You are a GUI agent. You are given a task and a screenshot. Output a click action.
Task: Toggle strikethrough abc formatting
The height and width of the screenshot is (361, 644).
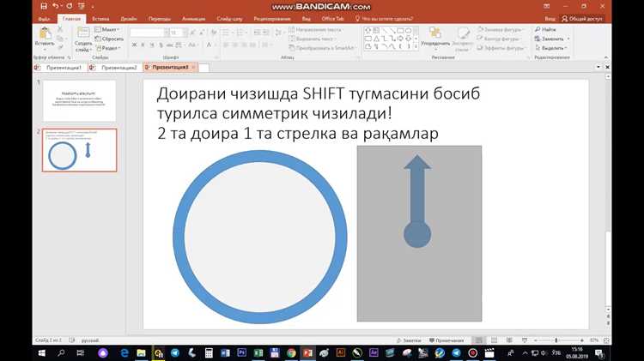point(170,45)
